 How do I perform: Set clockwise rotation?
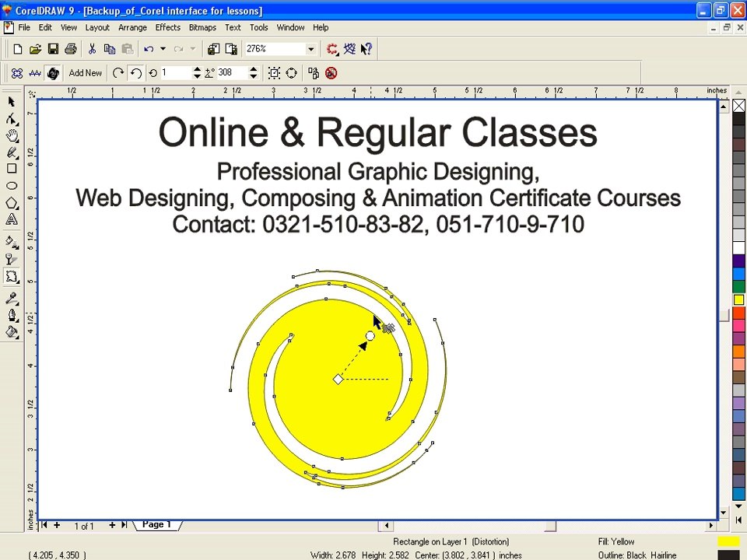pyautogui.click(x=118, y=73)
